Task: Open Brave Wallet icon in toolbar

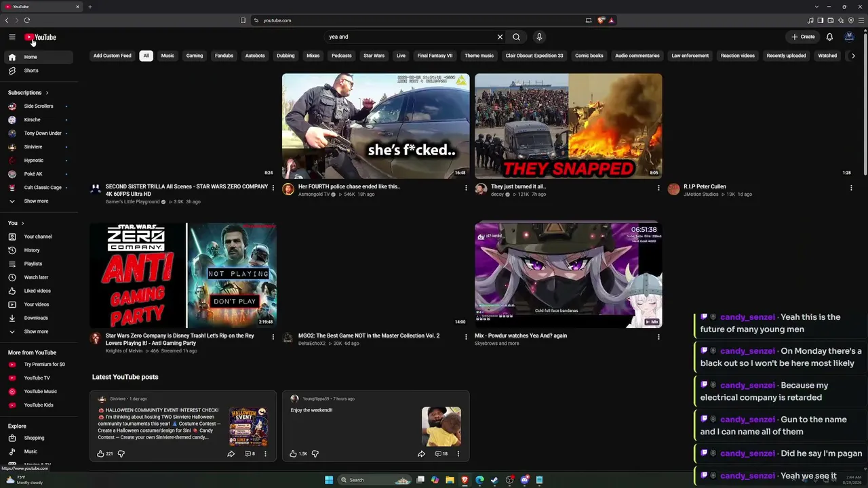Action: click(830, 20)
